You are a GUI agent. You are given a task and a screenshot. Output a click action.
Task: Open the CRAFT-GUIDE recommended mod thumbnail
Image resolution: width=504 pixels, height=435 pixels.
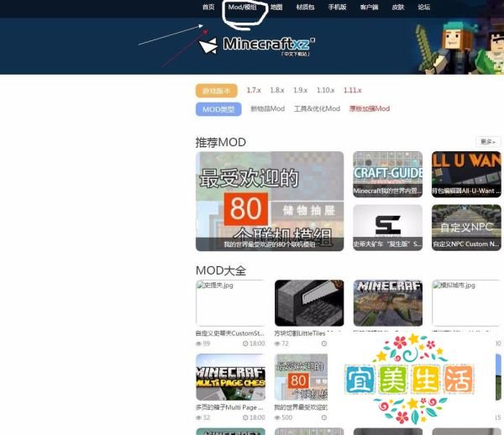[387, 174]
